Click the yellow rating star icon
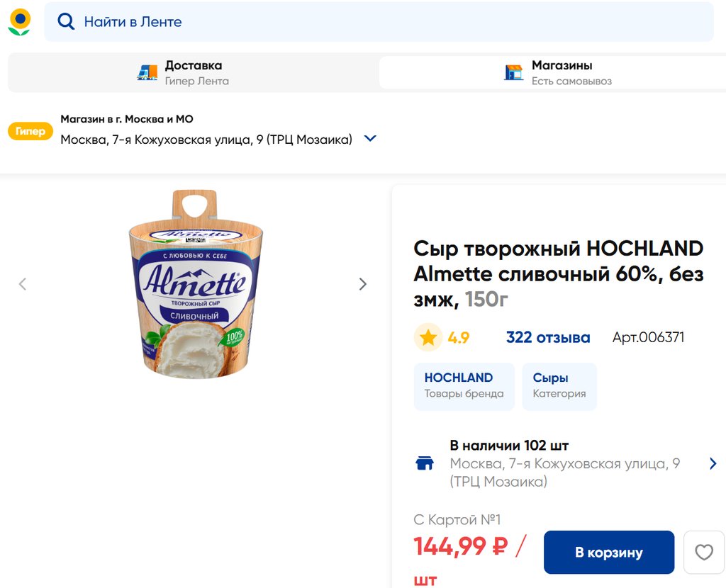The width and height of the screenshot is (726, 588). [428, 338]
